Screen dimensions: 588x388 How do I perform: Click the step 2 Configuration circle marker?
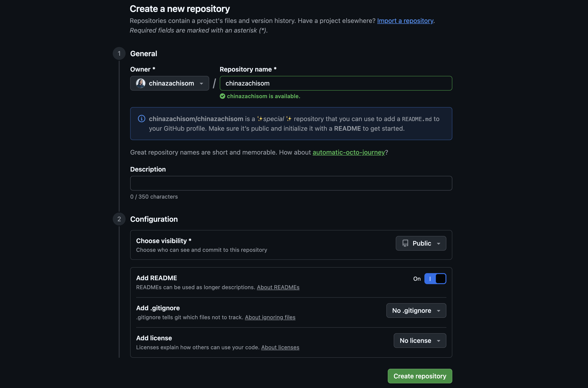119,219
